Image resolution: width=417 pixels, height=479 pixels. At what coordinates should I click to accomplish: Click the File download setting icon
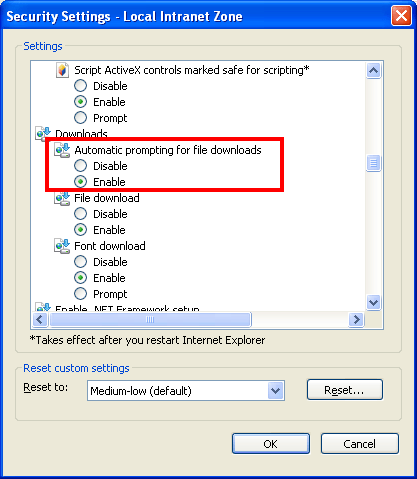(x=62, y=198)
